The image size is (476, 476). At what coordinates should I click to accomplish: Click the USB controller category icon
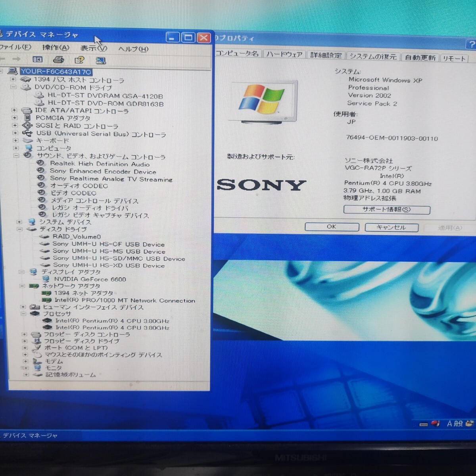[x=27, y=133]
